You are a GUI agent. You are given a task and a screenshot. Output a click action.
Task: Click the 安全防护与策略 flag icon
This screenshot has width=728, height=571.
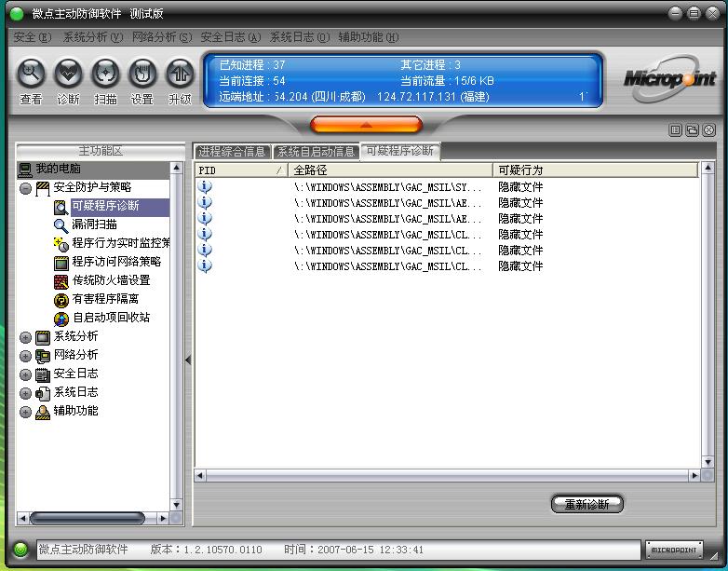click(43, 188)
